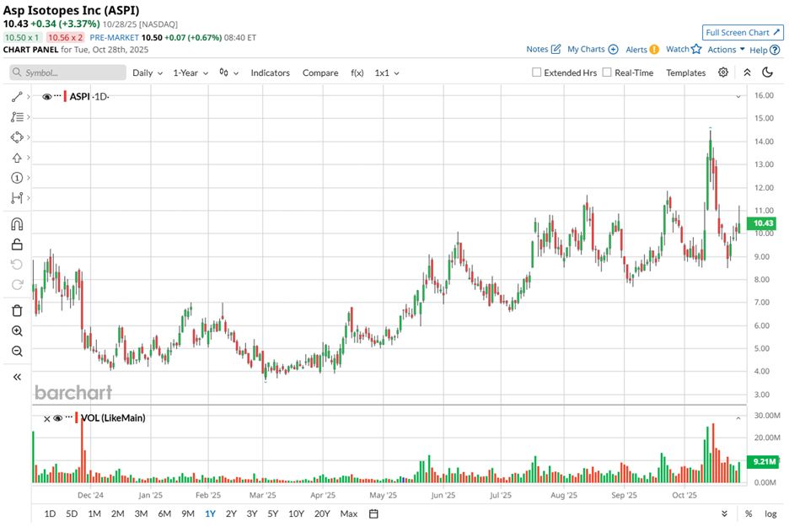Screen dimensions: 789x532
Task: Select the 6M time range
Action: point(164,514)
